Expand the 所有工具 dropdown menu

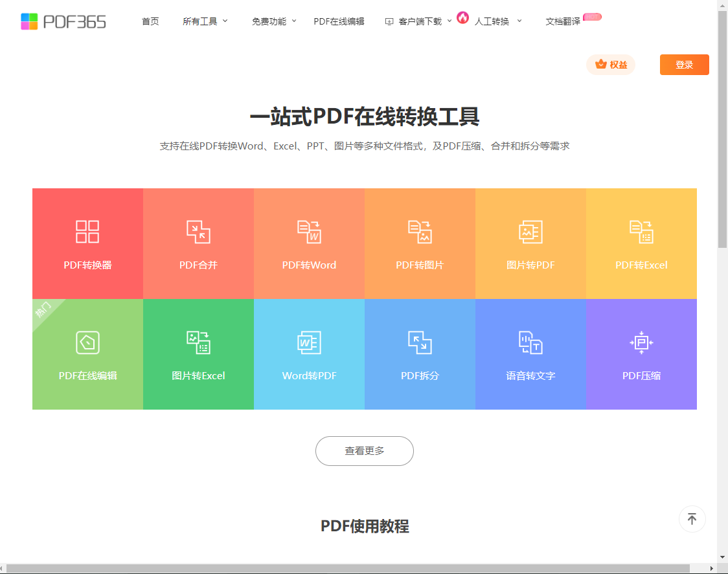coord(205,21)
